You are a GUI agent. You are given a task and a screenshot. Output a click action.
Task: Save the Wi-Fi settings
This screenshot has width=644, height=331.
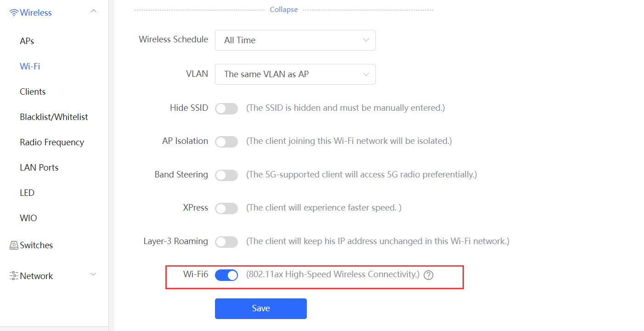tap(261, 308)
